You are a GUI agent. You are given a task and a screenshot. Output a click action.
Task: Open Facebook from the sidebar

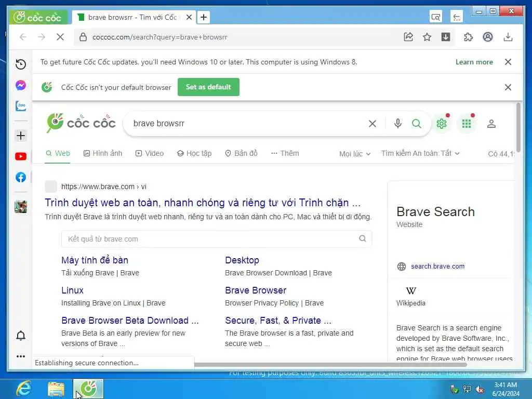[x=21, y=177]
